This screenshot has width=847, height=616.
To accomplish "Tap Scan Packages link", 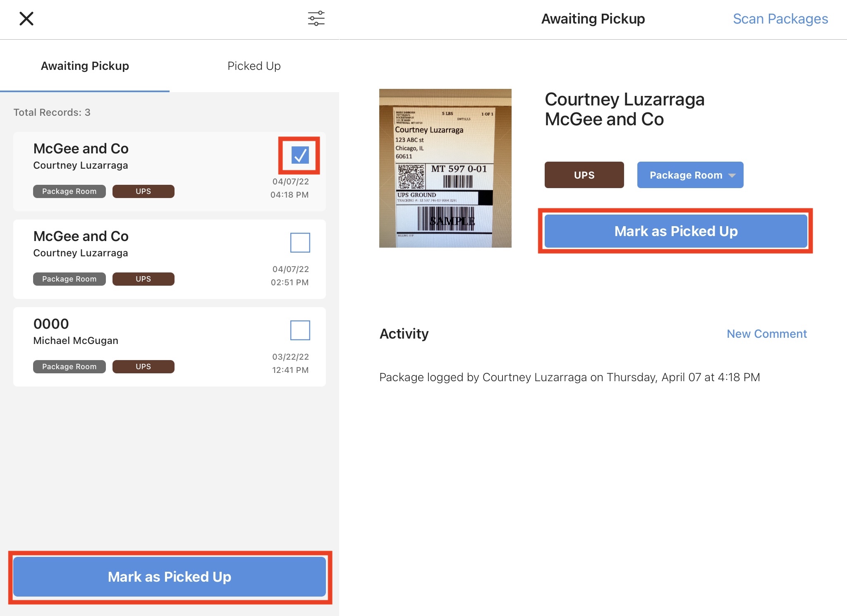I will [780, 19].
